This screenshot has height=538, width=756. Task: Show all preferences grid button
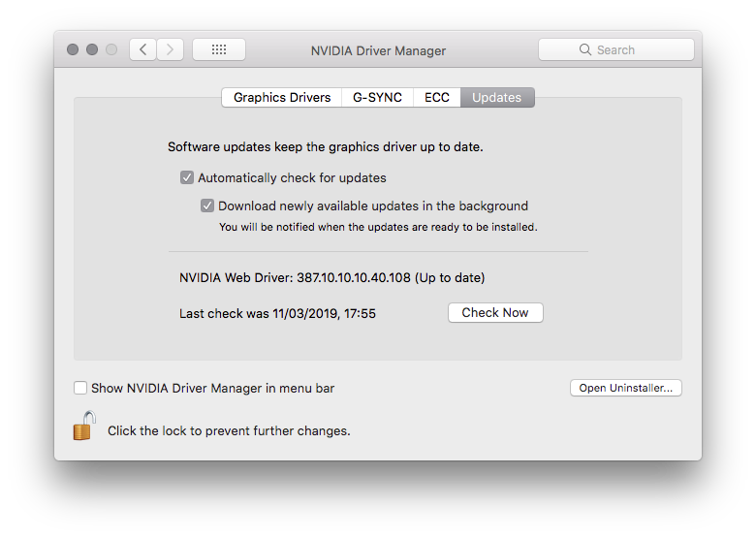(219, 49)
